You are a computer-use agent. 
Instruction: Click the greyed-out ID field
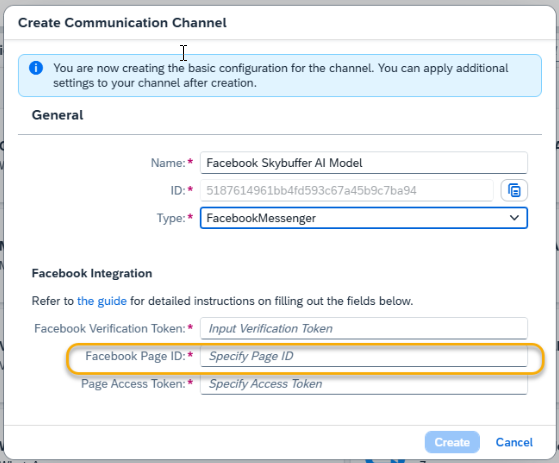coord(347,190)
